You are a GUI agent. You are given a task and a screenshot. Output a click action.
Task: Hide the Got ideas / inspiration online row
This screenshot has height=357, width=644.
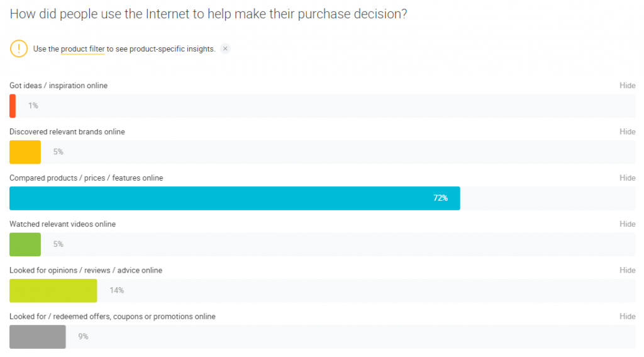[627, 86]
